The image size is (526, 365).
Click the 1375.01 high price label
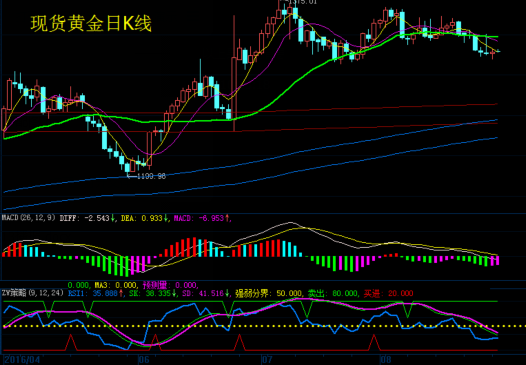click(303, 2)
